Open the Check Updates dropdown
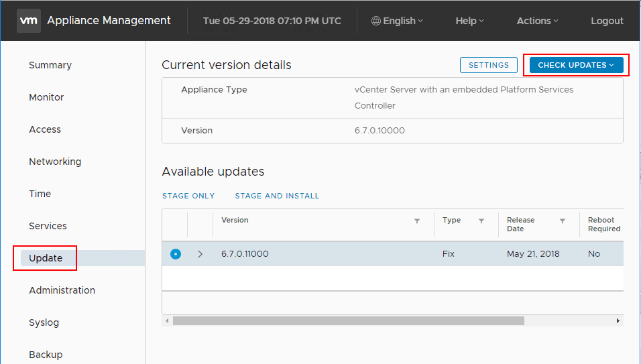 (x=576, y=65)
